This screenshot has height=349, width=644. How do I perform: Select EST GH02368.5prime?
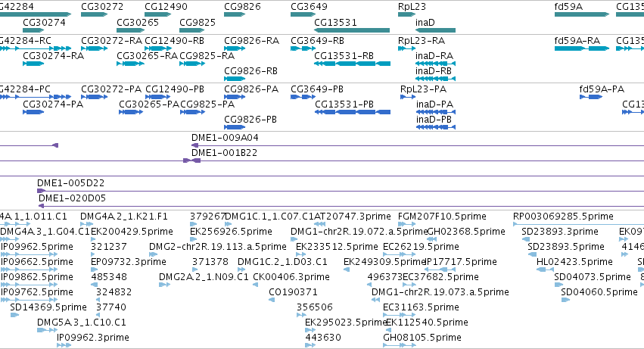click(x=466, y=232)
